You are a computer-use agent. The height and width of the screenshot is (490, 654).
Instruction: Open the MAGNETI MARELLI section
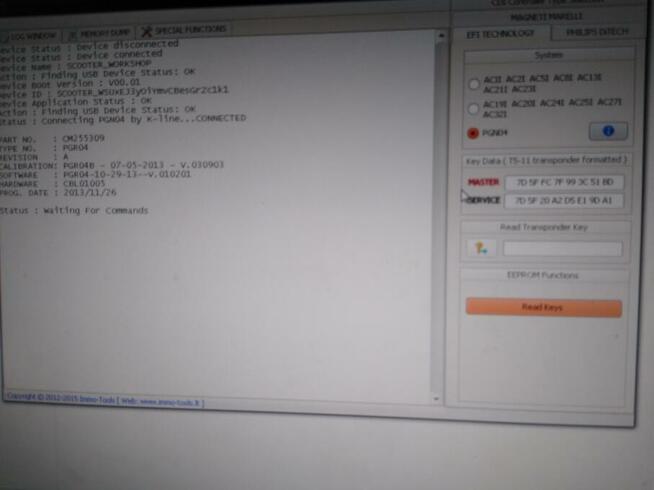point(546,17)
